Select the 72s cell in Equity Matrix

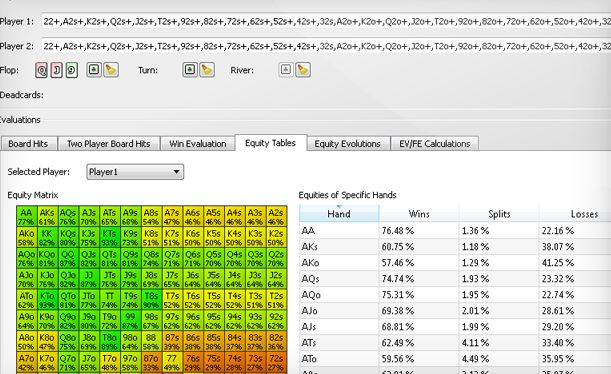pos(276,362)
